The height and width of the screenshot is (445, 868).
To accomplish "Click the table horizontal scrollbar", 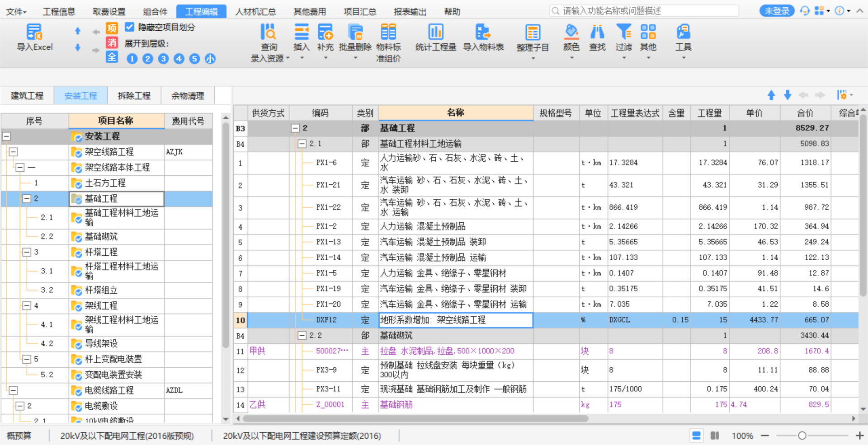I will (416, 418).
